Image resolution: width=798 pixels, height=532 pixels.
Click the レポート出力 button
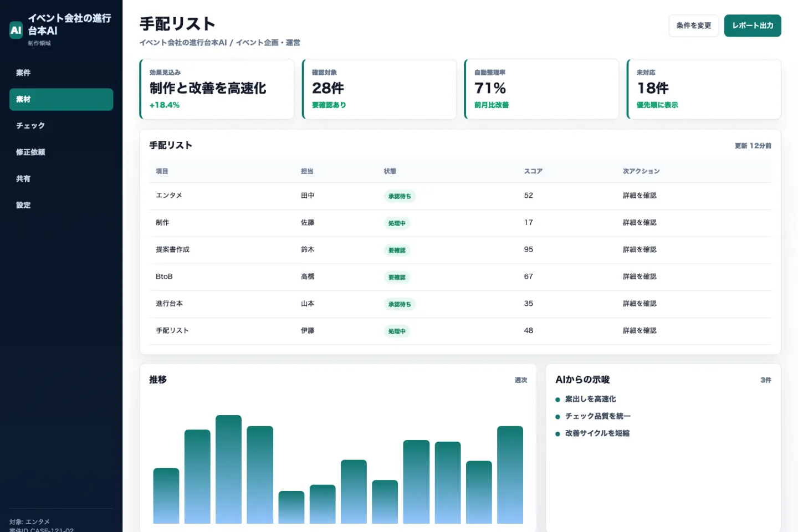(x=753, y=25)
